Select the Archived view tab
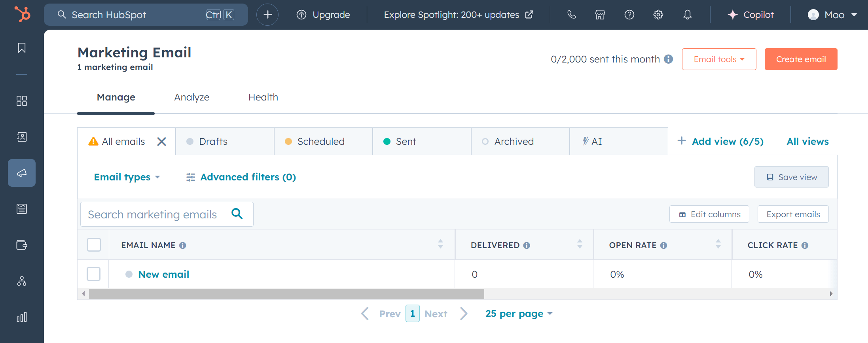Screen dimensions: 868x343 pyautogui.click(x=520, y=141)
